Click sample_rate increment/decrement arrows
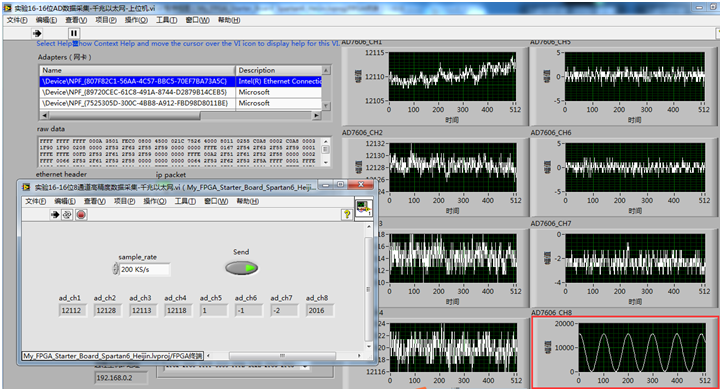The width and height of the screenshot is (722, 391). click(x=116, y=269)
